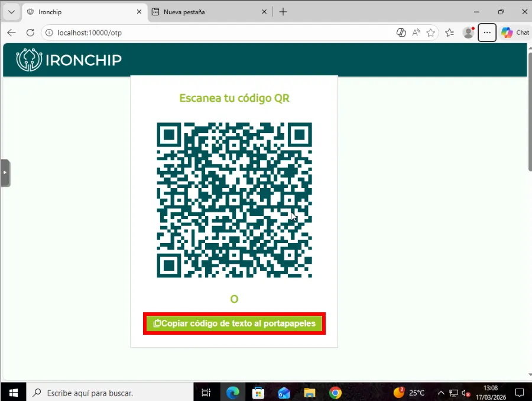This screenshot has height=401, width=532.
Task: Open Microsoft Store from the taskbar
Action: click(x=258, y=393)
